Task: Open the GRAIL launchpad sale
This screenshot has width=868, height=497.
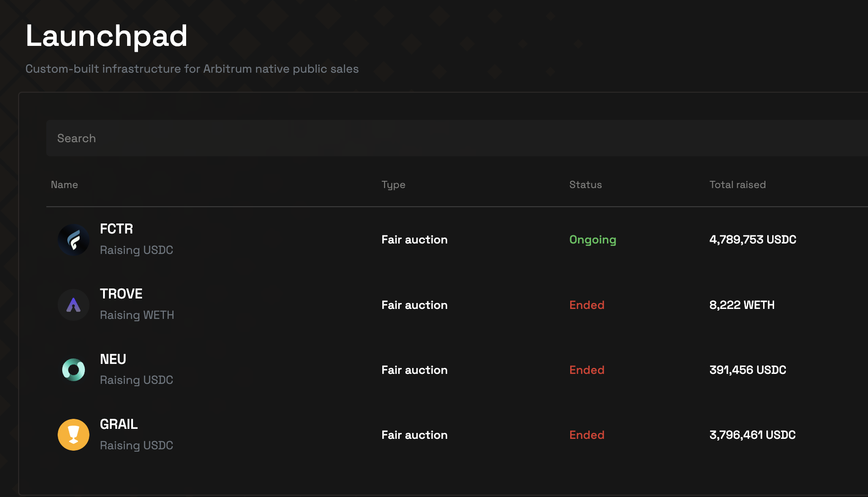Action: point(119,424)
